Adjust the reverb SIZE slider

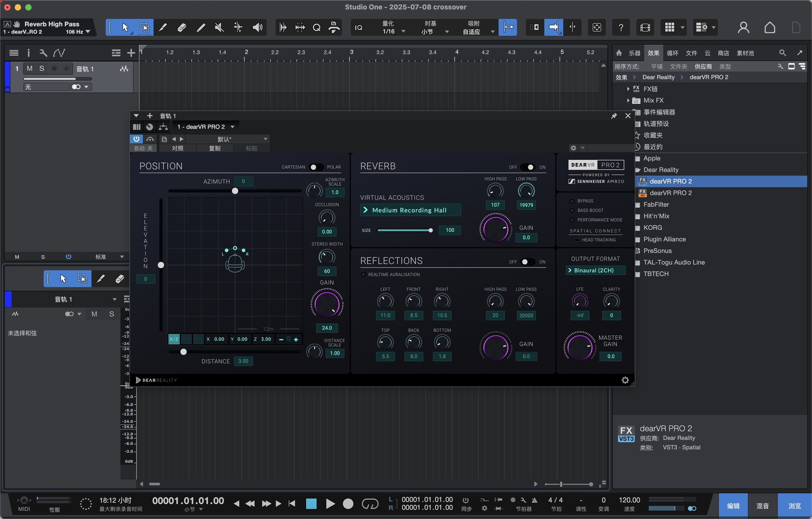pos(405,231)
